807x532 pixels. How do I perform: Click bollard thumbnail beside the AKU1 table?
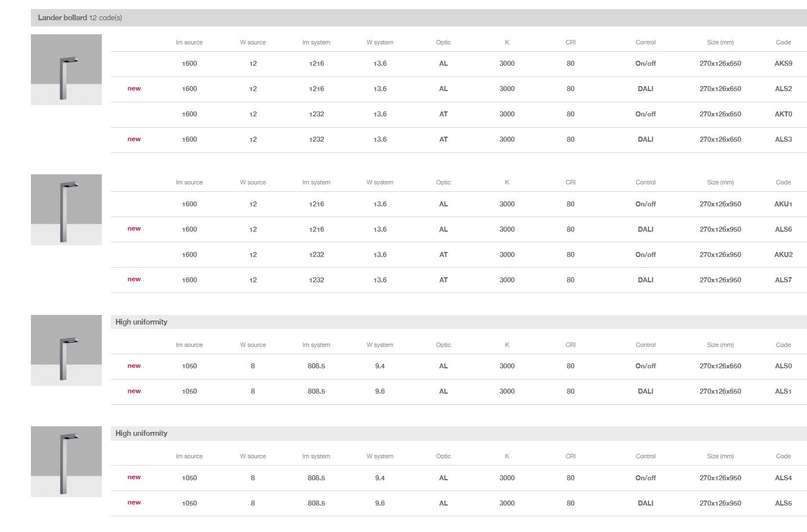[x=66, y=210]
